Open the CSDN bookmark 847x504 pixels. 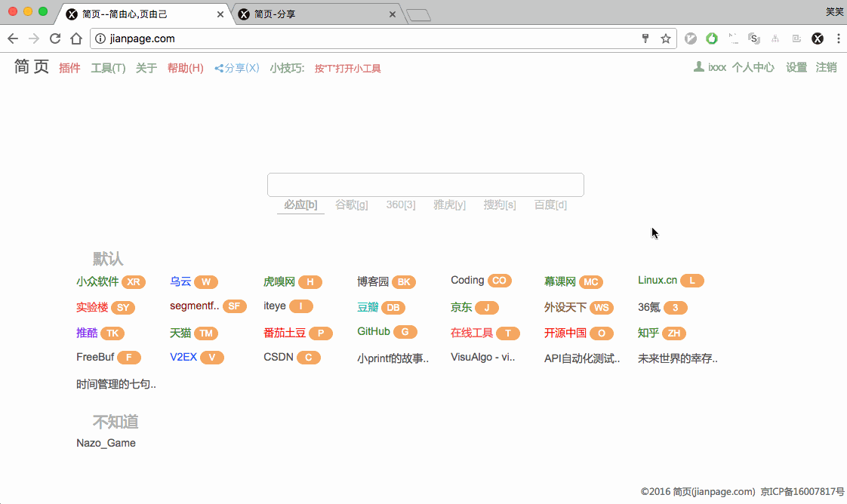[x=279, y=357]
